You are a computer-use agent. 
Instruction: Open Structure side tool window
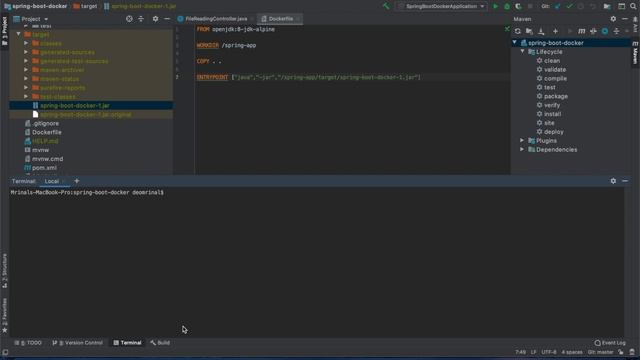[x=4, y=270]
